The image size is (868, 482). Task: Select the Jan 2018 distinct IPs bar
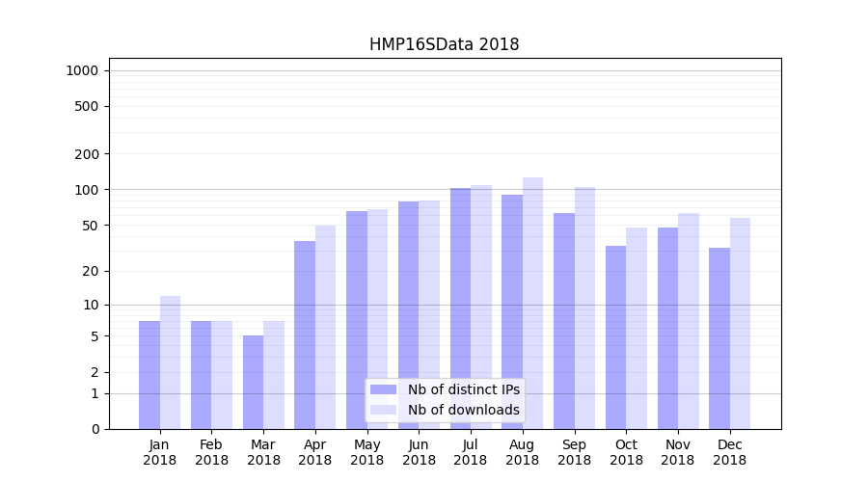149,375
